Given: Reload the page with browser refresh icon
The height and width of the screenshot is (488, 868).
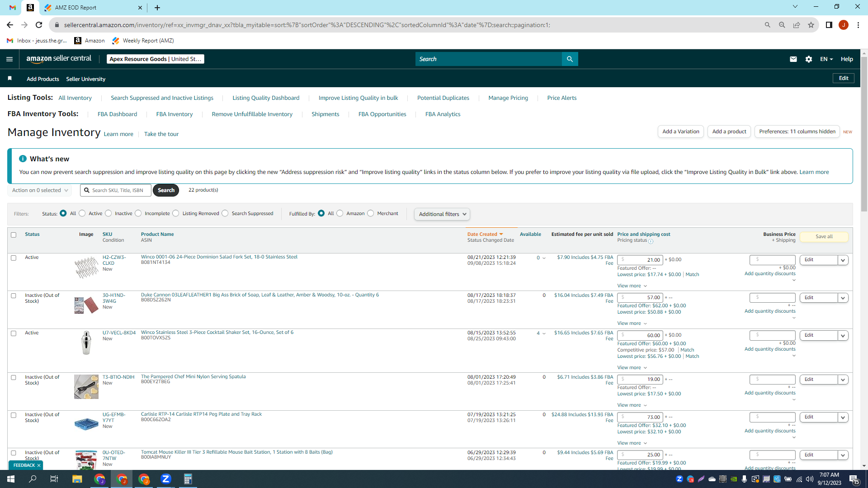Looking at the screenshot, I should 39,25.
